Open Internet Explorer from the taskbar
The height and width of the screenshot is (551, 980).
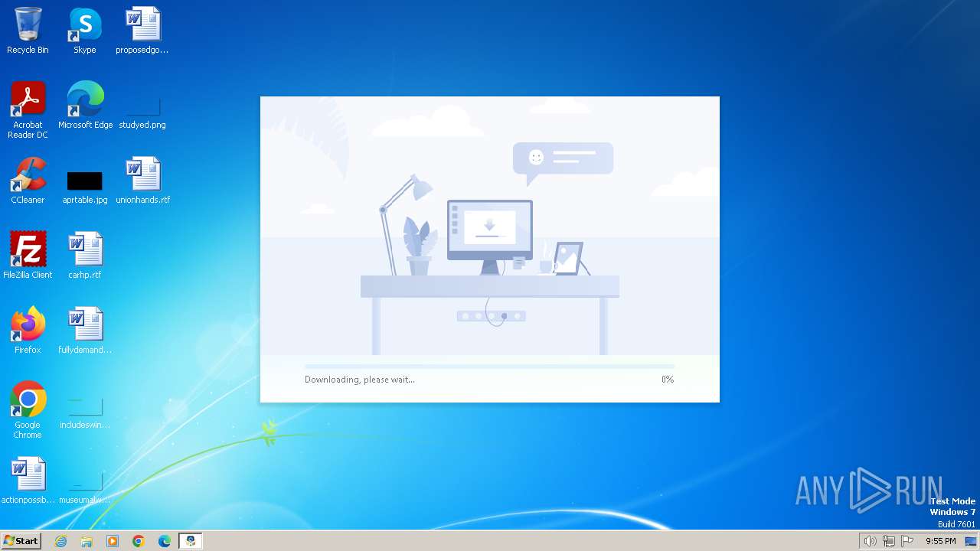click(x=61, y=541)
